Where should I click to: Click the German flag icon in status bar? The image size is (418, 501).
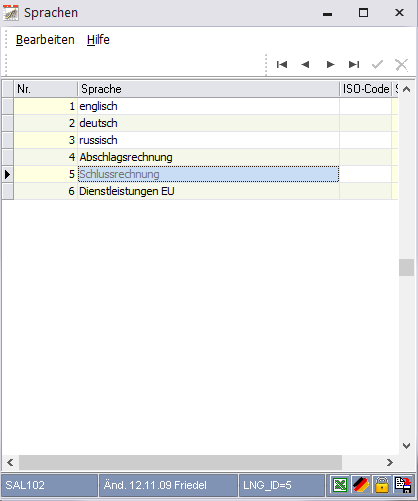tap(361, 485)
